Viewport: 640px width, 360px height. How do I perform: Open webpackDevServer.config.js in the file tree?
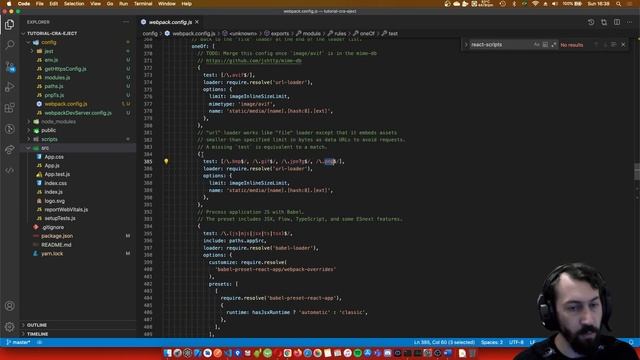click(x=78, y=113)
